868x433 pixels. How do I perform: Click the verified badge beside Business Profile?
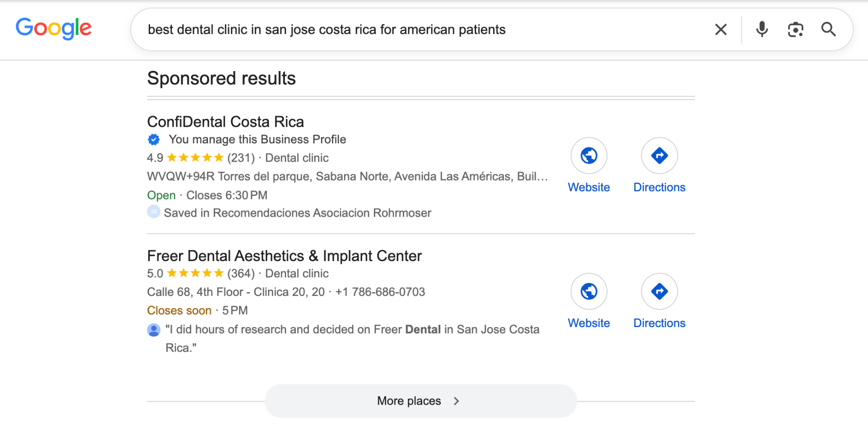(154, 139)
